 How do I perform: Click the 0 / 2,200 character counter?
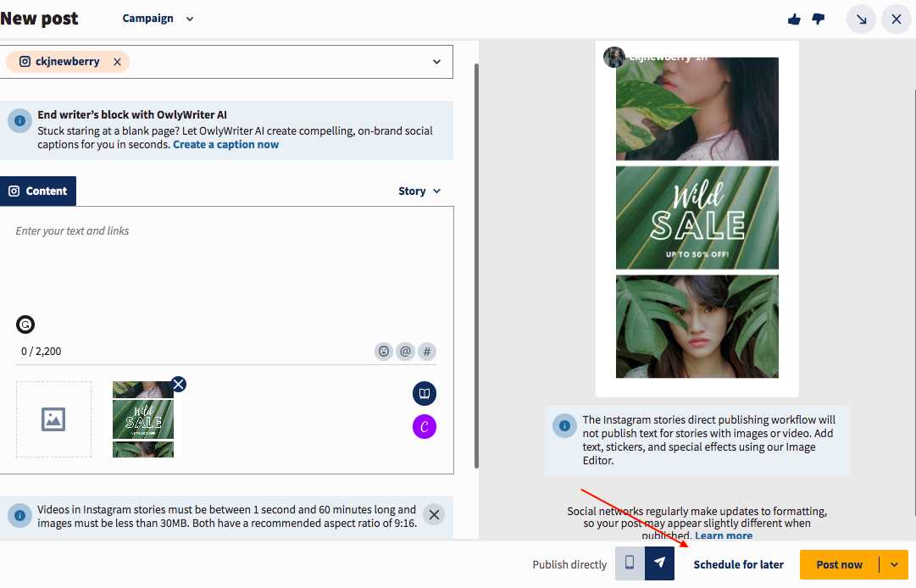41,352
